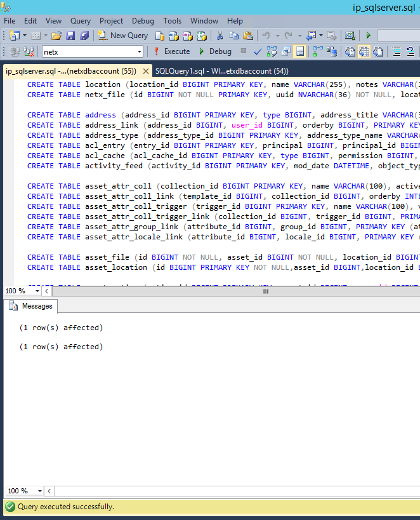Close the ip_sqlserver.sql tab
The image size is (420, 520).
coord(145,71)
